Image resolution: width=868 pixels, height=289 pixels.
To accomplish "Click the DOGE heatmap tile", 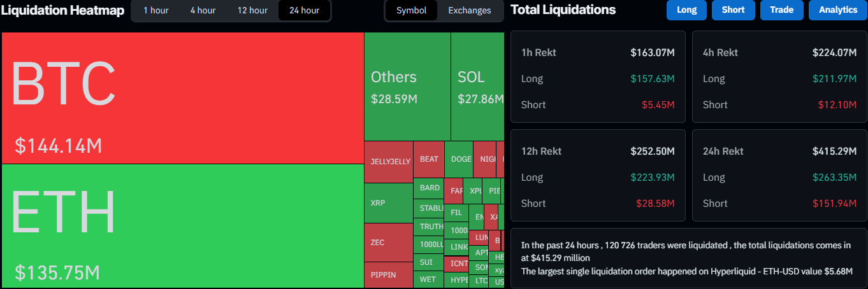I will click(461, 159).
